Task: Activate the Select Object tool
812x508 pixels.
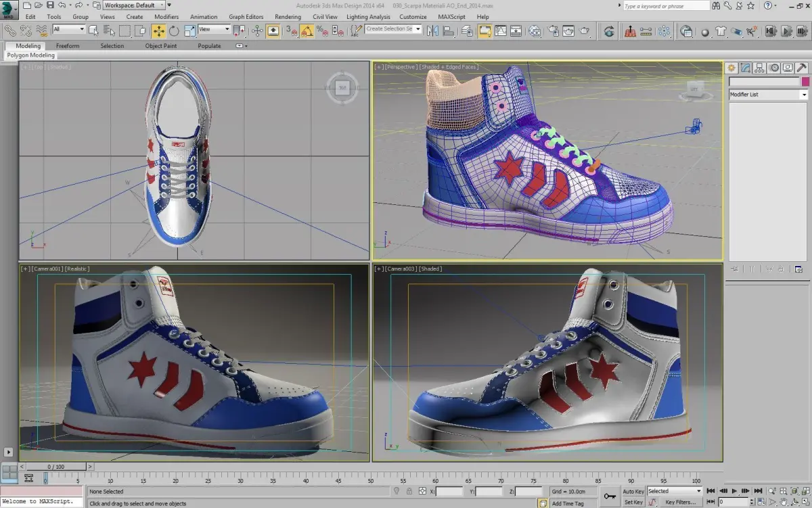Action: pos(93,30)
